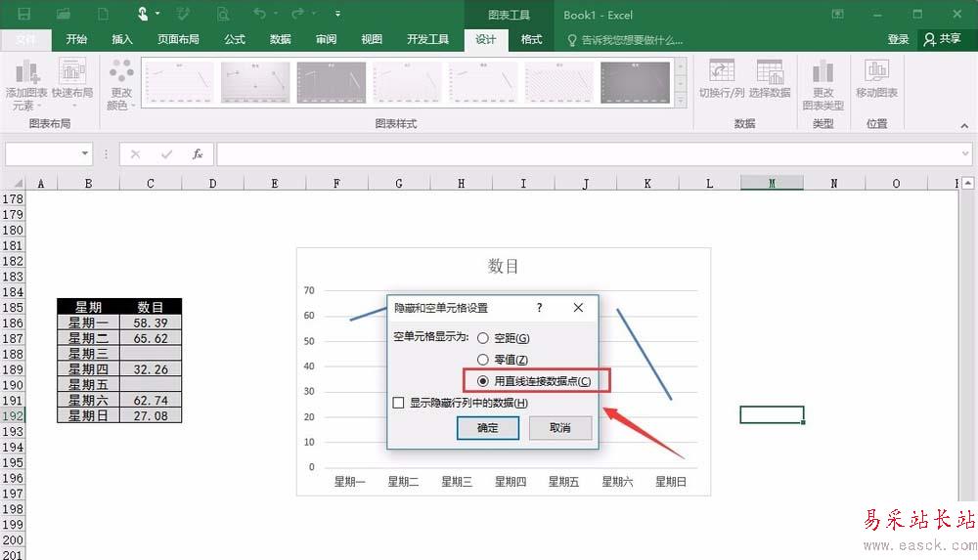Click the ribbon display options icon
This screenshot has width=978, height=560.
(838, 14)
